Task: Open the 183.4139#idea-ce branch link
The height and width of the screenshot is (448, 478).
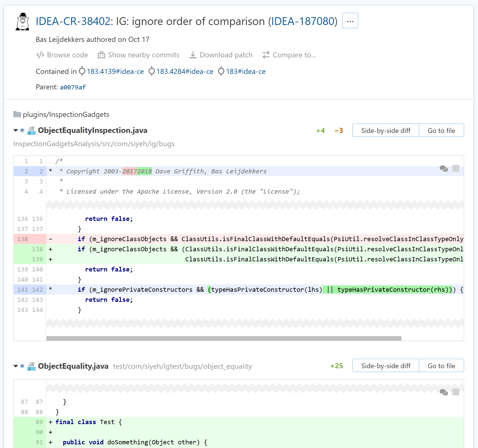Action: coord(115,72)
